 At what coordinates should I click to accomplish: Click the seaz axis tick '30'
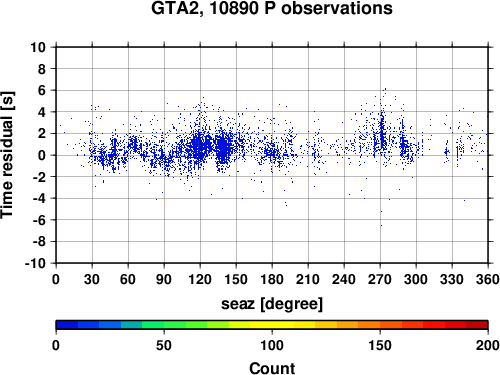(92, 279)
